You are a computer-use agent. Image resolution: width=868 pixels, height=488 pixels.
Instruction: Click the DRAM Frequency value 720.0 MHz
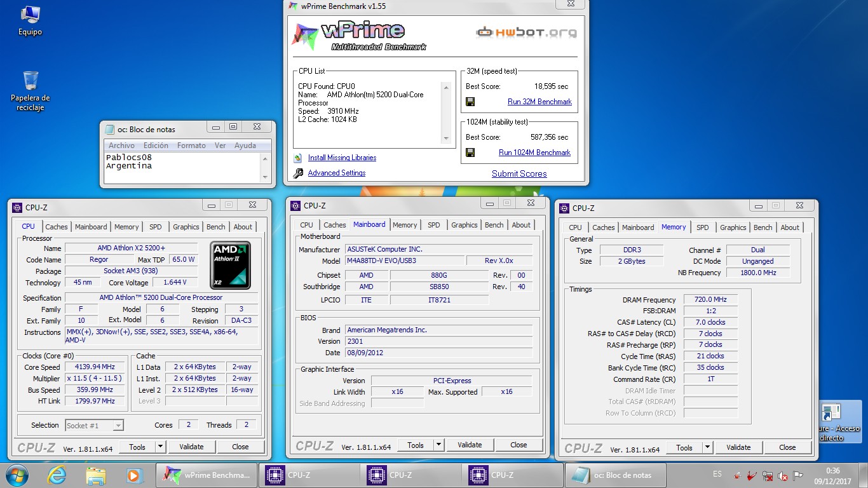(x=710, y=299)
